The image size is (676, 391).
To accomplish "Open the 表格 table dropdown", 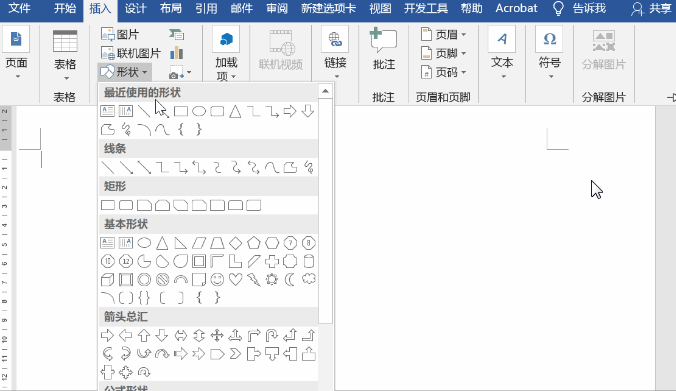I will coord(65,55).
